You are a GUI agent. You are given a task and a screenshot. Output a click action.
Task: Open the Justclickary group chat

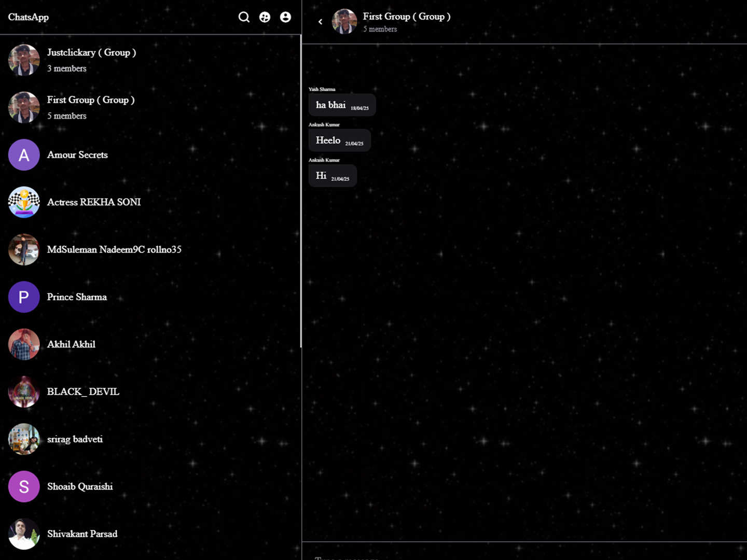point(91,60)
